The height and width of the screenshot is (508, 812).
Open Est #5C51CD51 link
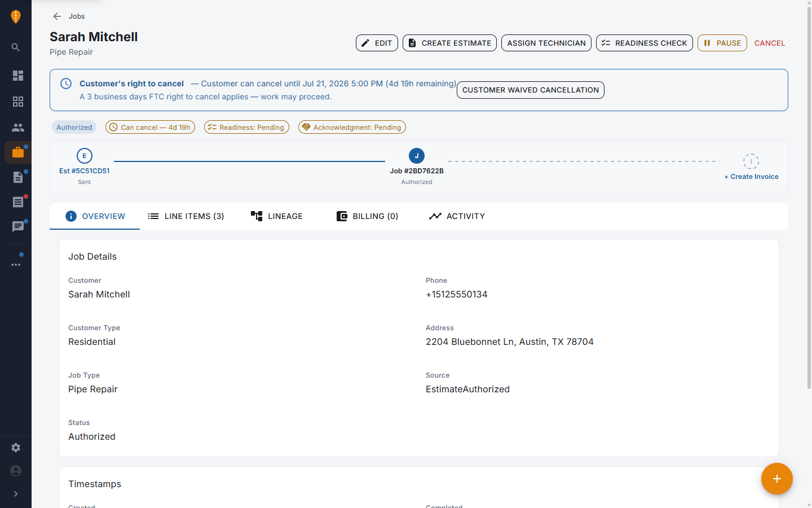(x=85, y=171)
